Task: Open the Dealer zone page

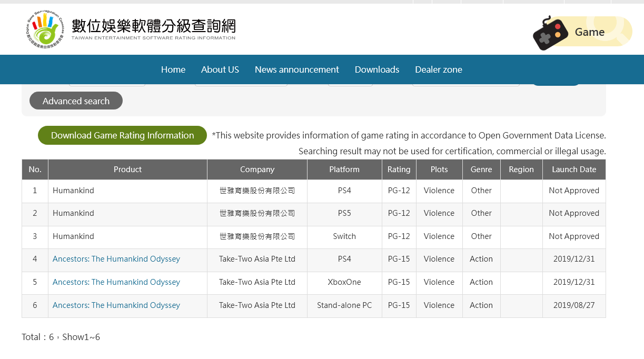Action: click(438, 69)
